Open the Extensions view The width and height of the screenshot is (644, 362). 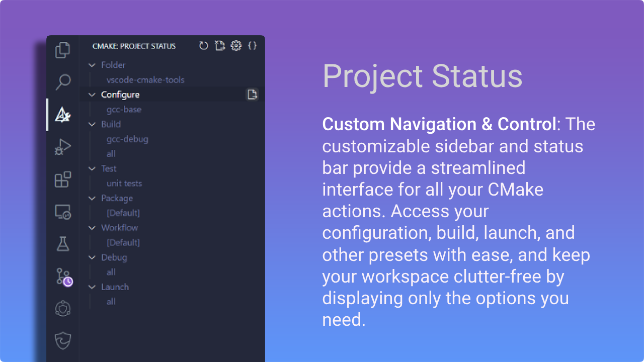[62, 179]
